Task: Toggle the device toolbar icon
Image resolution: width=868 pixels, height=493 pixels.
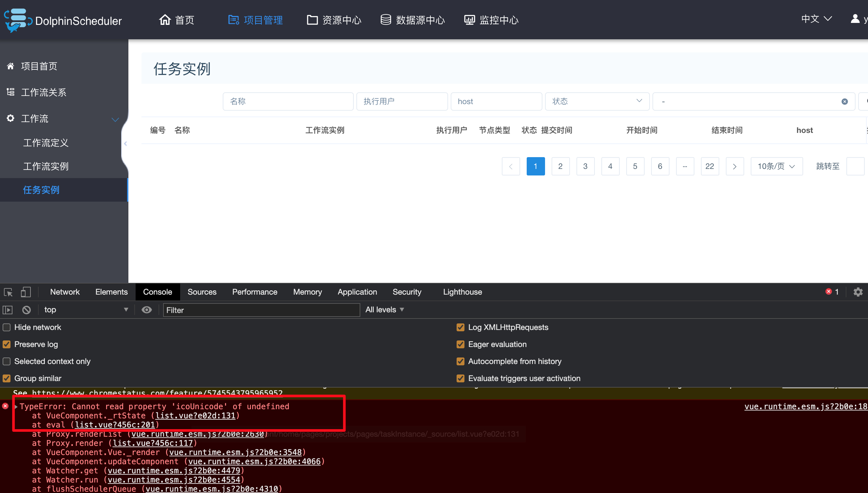Action: [26, 292]
